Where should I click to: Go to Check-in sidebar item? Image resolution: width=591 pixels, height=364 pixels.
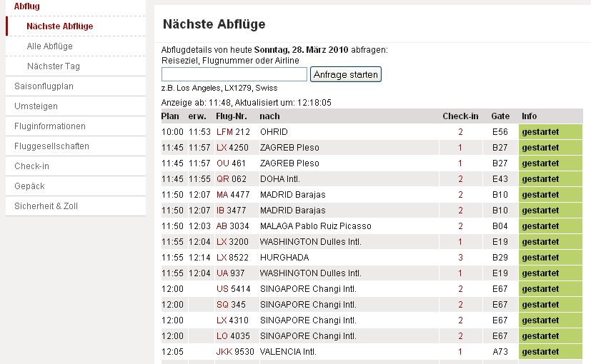point(31,166)
